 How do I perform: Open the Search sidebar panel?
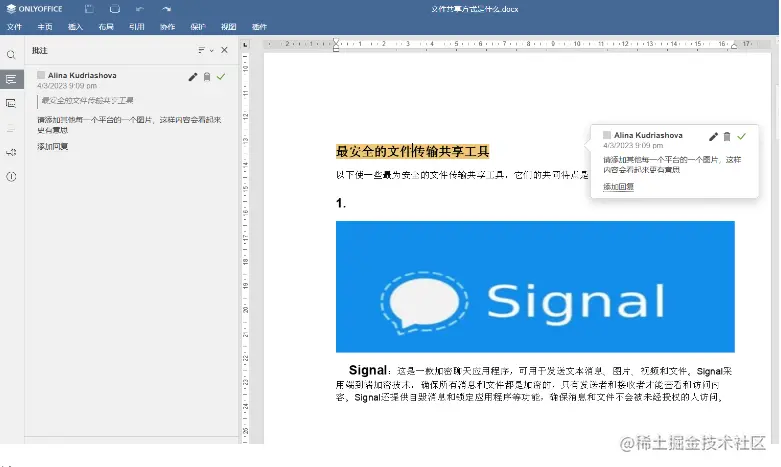click(11, 55)
